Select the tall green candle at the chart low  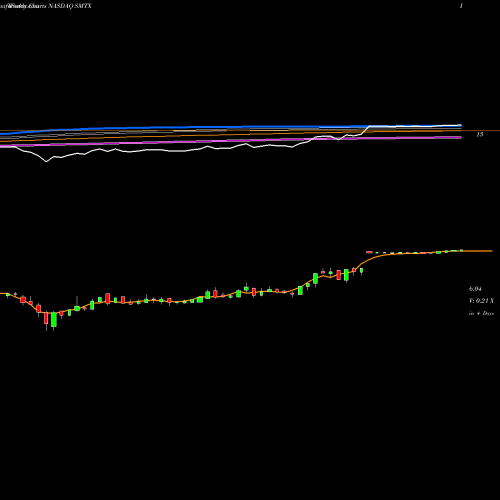[x=54, y=320]
